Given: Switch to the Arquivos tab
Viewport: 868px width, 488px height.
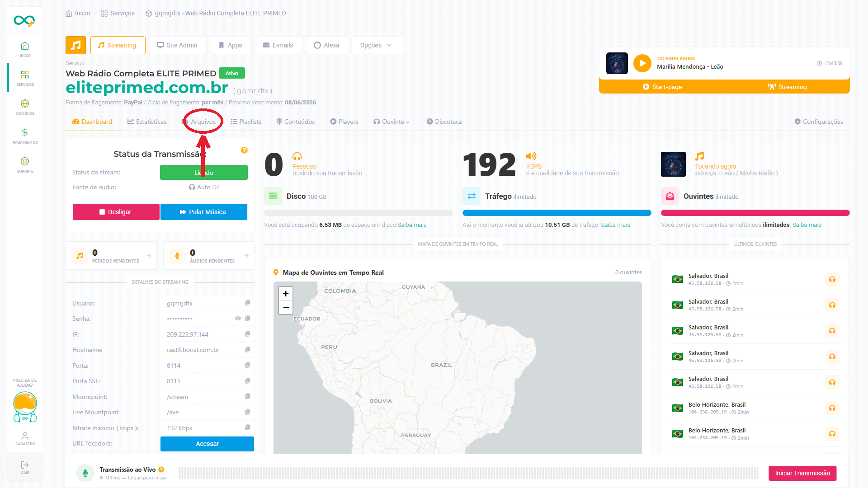Looking at the screenshot, I should click(199, 122).
